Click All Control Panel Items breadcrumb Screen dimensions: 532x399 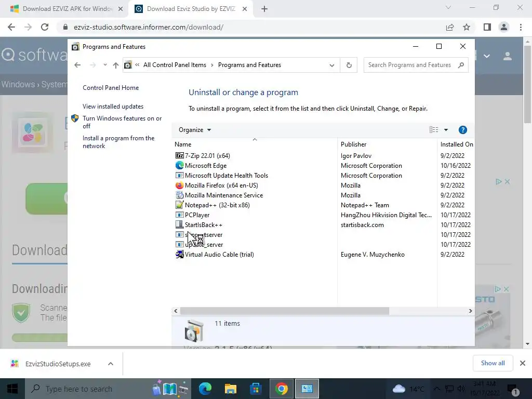tap(175, 65)
